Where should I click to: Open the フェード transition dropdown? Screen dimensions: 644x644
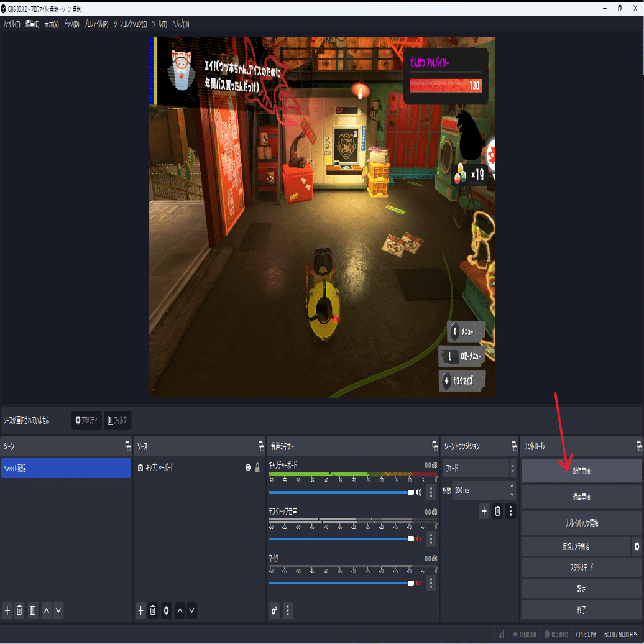tap(479, 468)
